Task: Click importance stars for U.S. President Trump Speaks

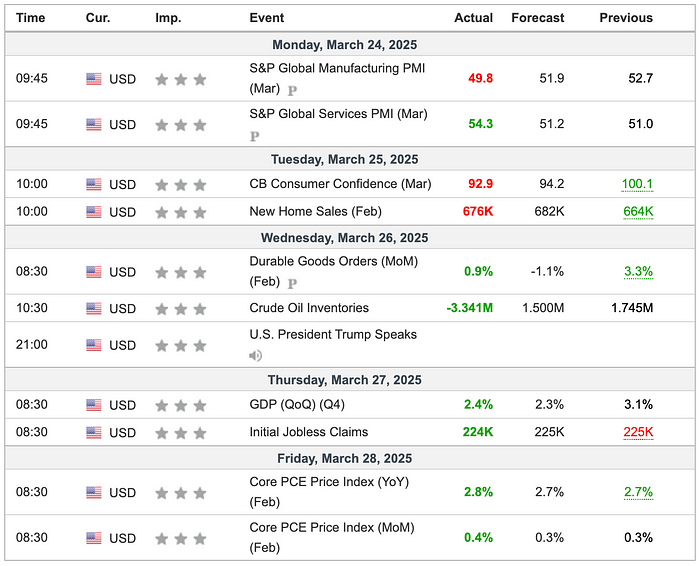Action: [181, 345]
